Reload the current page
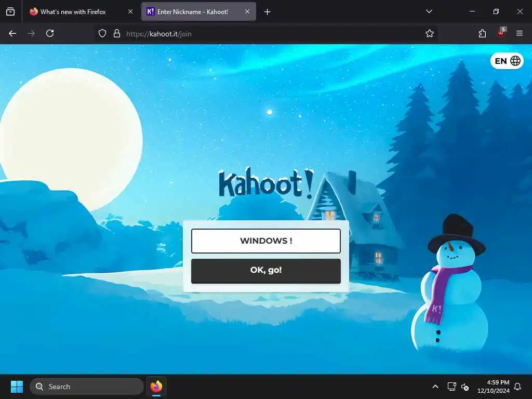 (x=50, y=33)
